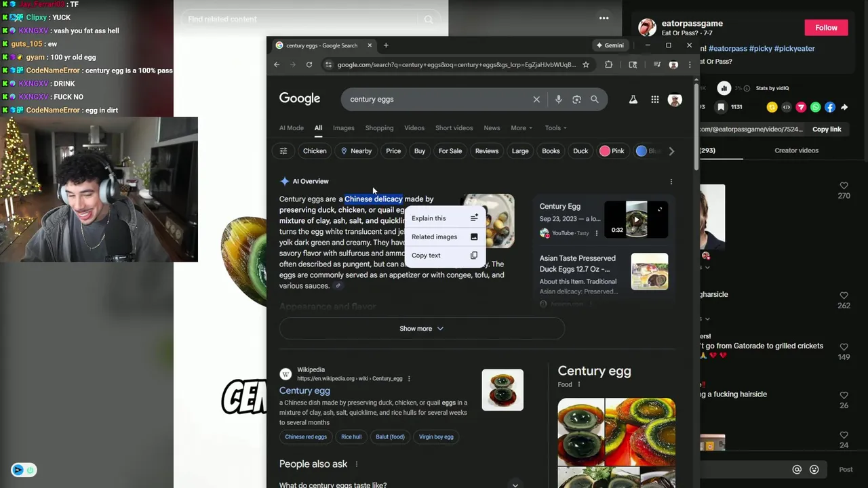Viewport: 868px width, 488px height.
Task: Select Explain this in context menu
Action: tap(445, 218)
